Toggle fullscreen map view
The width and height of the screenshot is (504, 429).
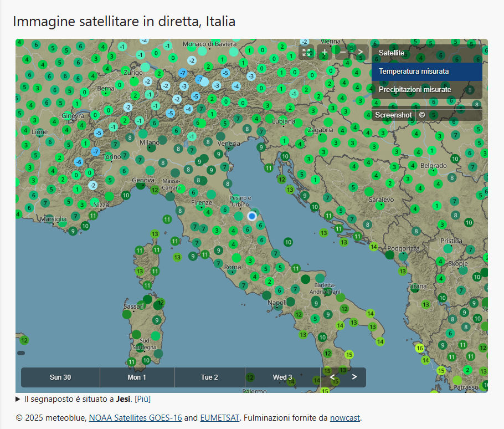coord(306,52)
